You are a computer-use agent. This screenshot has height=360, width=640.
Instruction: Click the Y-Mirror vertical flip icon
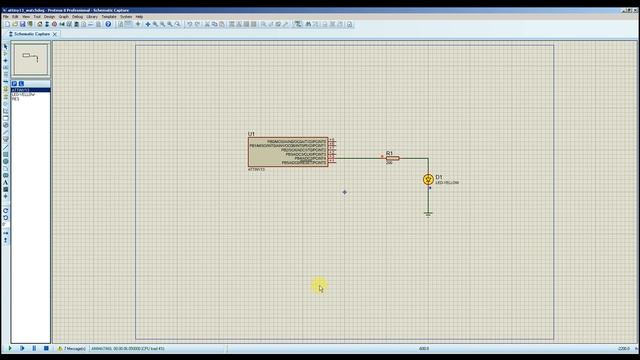point(6,240)
